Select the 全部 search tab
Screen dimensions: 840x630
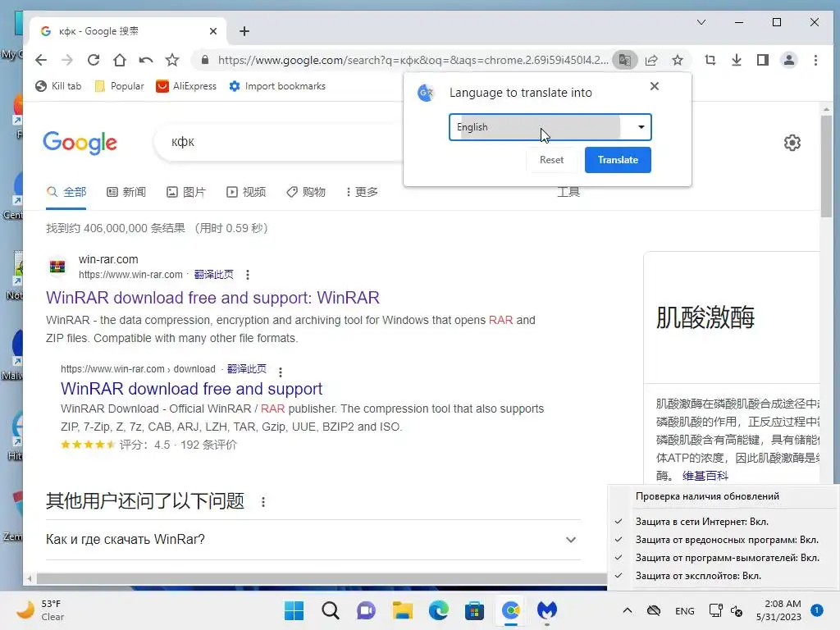(66, 192)
